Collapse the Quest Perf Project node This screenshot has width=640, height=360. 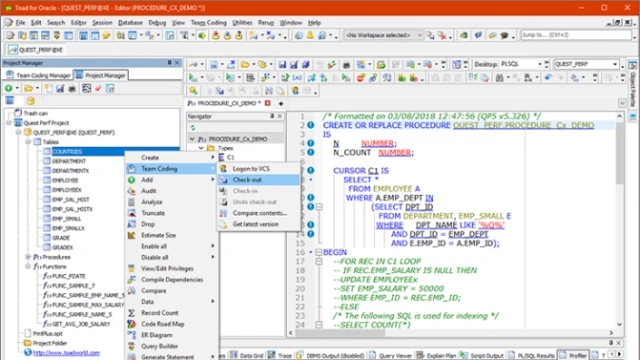pos(9,123)
